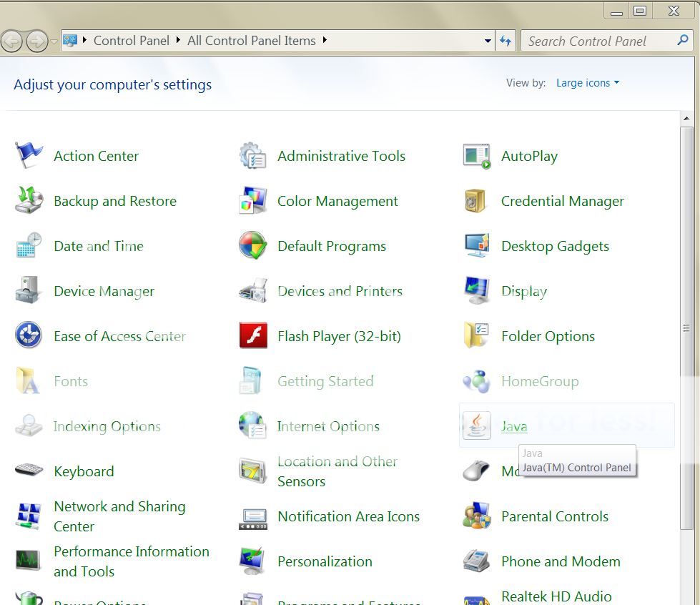Open the Default Programs icon

point(252,245)
